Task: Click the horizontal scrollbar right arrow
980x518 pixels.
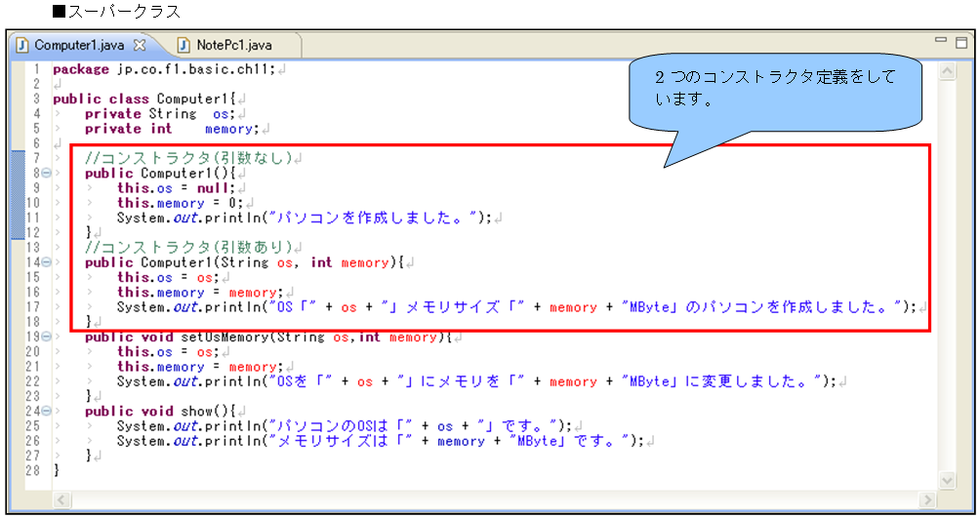Action: click(x=924, y=499)
